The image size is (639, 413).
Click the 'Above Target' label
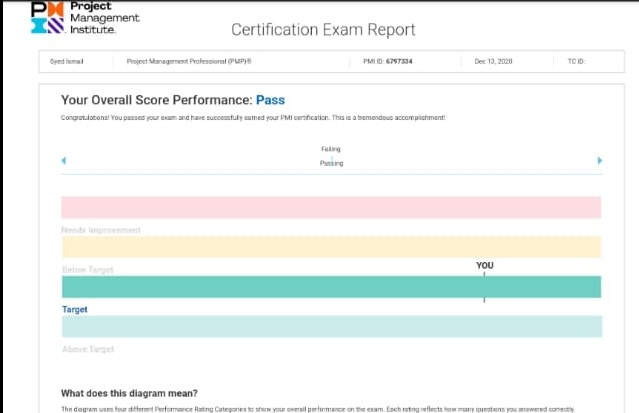pos(88,349)
